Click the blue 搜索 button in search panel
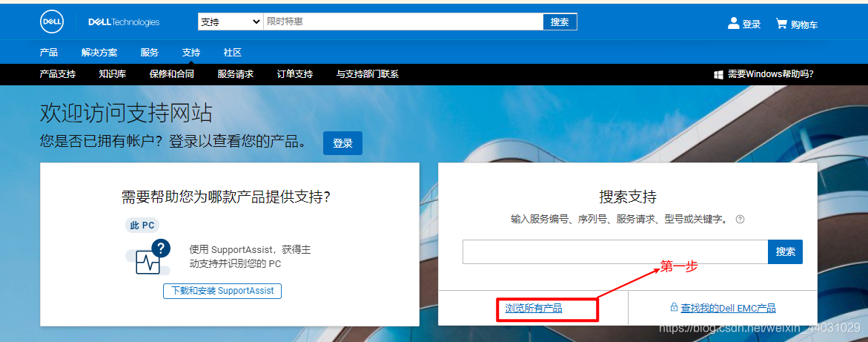Screen dimensions: 868x342 tap(786, 251)
